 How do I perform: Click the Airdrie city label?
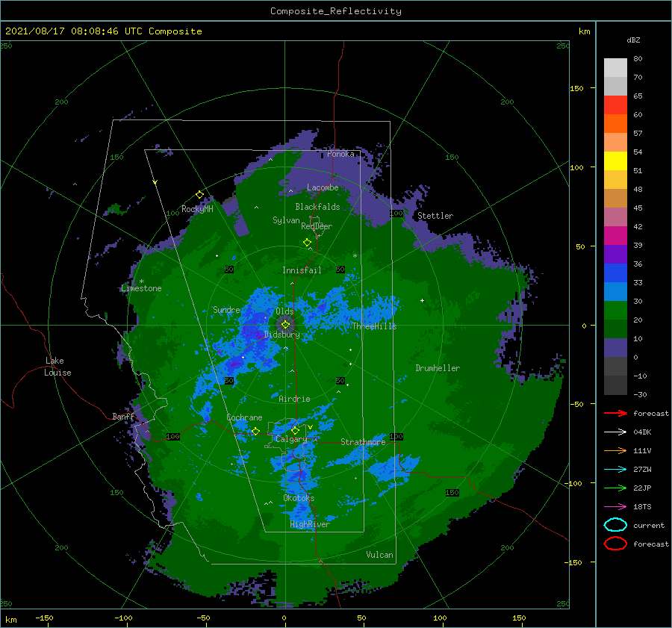(x=294, y=399)
